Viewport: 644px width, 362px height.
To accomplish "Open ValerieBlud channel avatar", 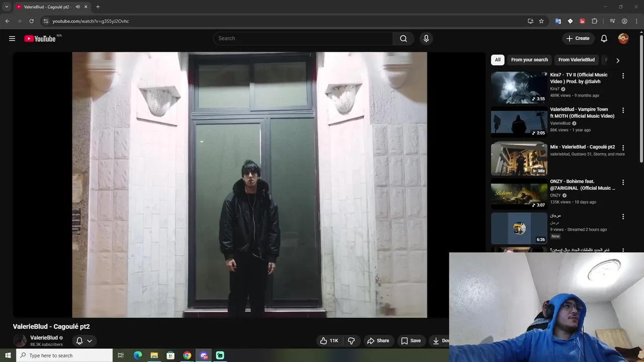I will 20,341.
